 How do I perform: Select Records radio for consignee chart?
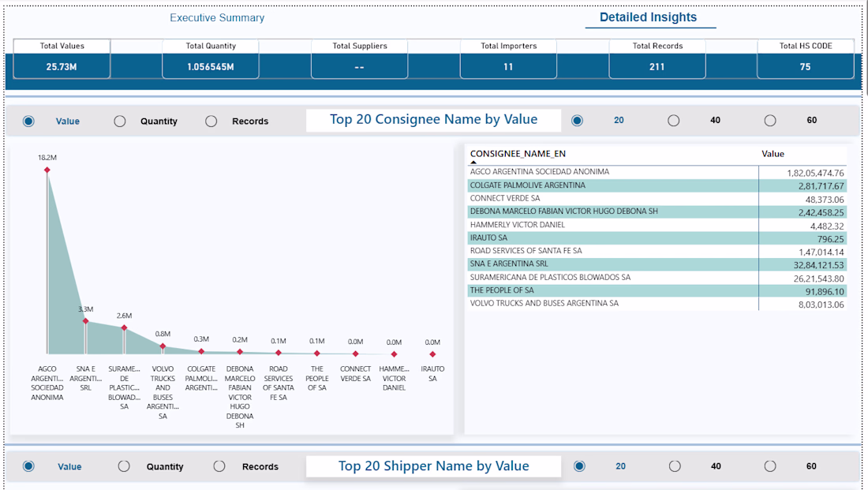pyautogui.click(x=211, y=122)
